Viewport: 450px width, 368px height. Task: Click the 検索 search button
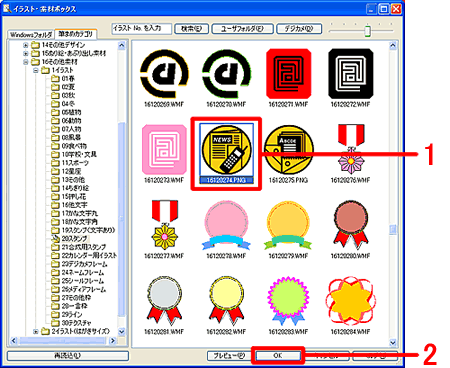(x=191, y=29)
